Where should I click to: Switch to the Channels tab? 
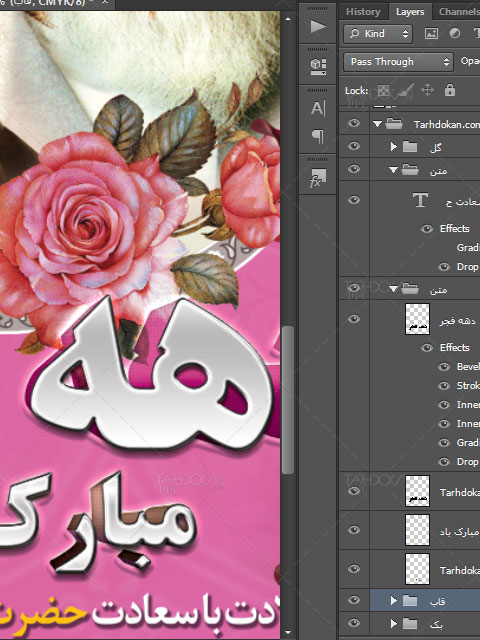tap(457, 12)
